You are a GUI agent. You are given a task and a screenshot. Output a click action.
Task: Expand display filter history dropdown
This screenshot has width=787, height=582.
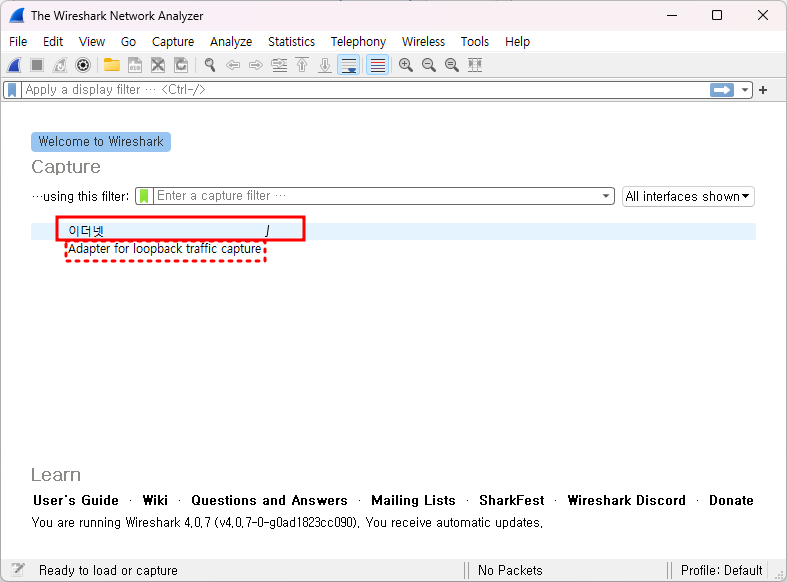(x=745, y=90)
